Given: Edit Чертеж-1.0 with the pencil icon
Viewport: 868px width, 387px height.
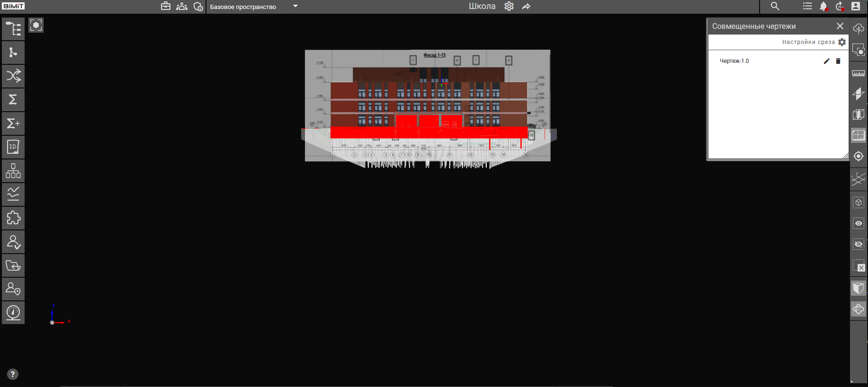Looking at the screenshot, I should click(x=826, y=61).
